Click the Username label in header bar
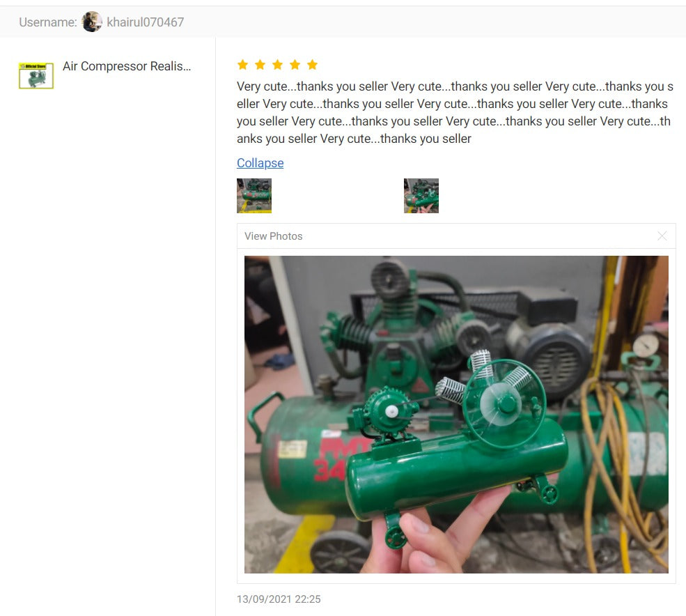This screenshot has height=616, width=686. pos(48,22)
